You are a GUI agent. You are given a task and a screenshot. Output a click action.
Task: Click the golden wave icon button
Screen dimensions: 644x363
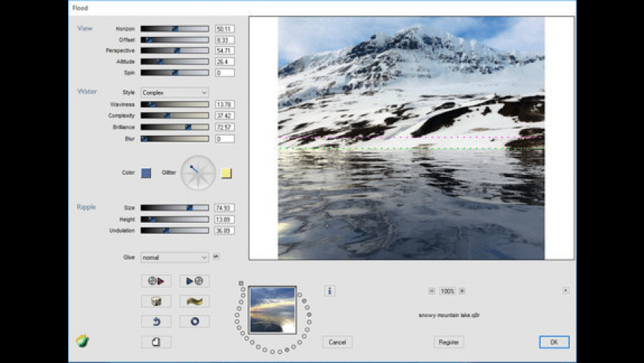[x=194, y=302]
